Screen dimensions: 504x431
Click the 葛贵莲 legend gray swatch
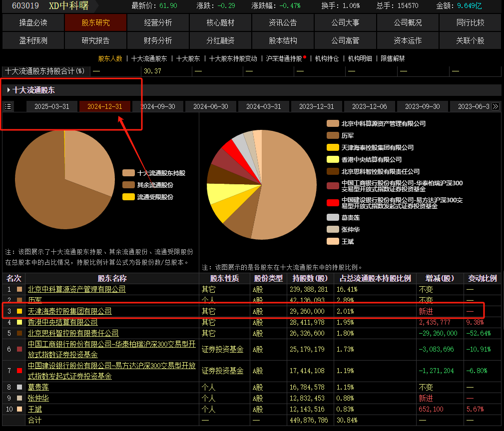(x=333, y=217)
